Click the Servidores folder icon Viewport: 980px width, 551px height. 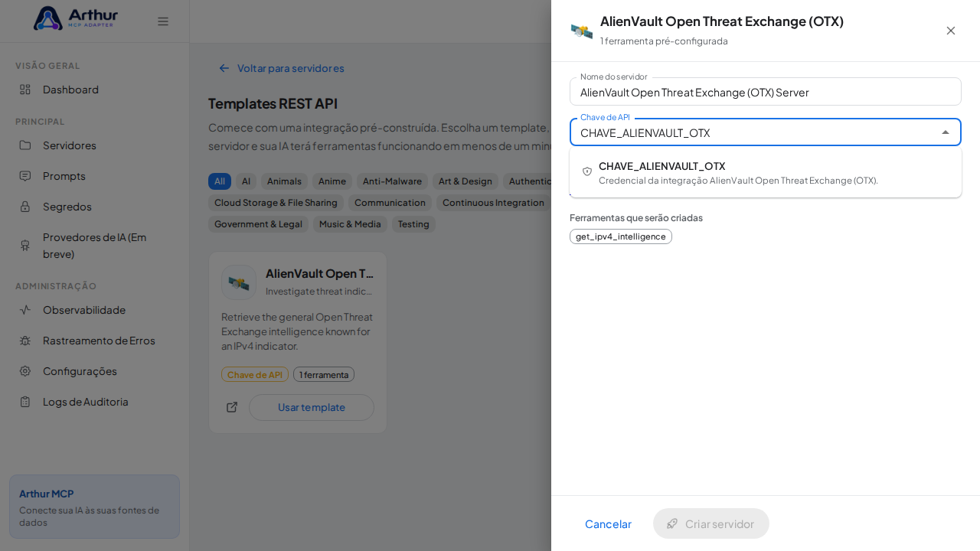pyautogui.click(x=25, y=145)
